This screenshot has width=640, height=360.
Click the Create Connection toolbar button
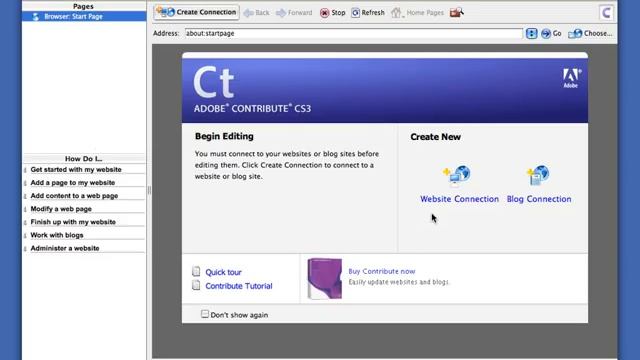click(196, 12)
